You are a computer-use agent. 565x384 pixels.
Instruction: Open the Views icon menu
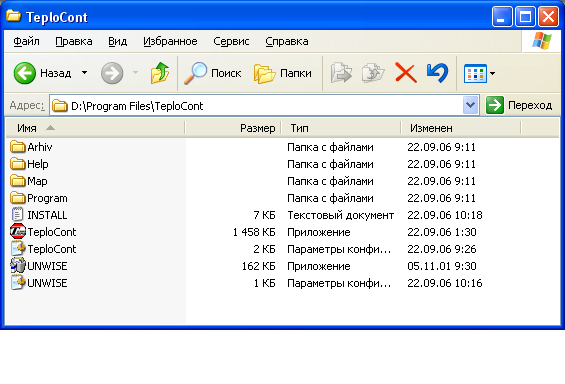coord(475,73)
